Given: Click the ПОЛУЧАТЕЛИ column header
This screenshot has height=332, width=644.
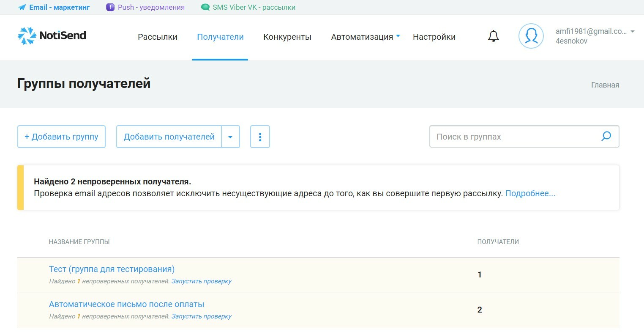Looking at the screenshot, I should tap(498, 242).
